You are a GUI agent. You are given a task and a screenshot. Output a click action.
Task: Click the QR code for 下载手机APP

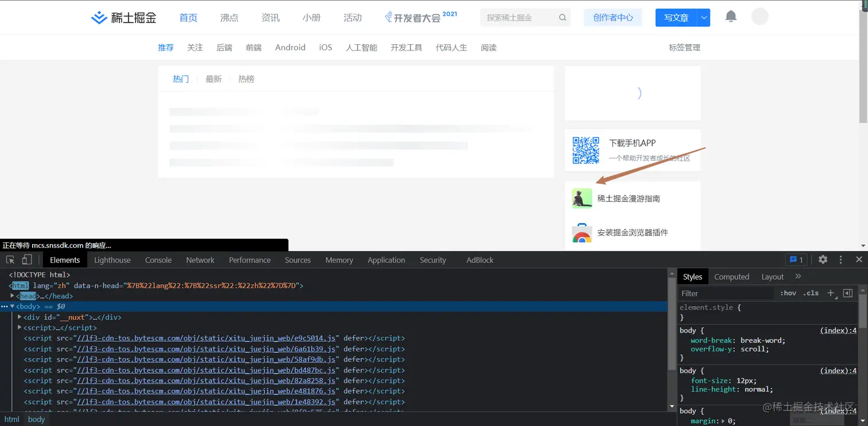586,150
